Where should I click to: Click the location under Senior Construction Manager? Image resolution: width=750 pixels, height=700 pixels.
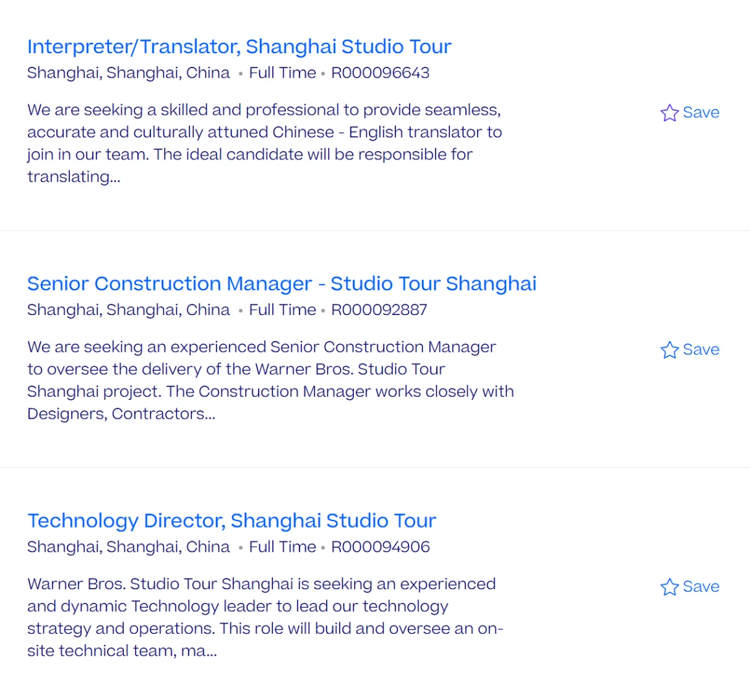click(x=128, y=310)
